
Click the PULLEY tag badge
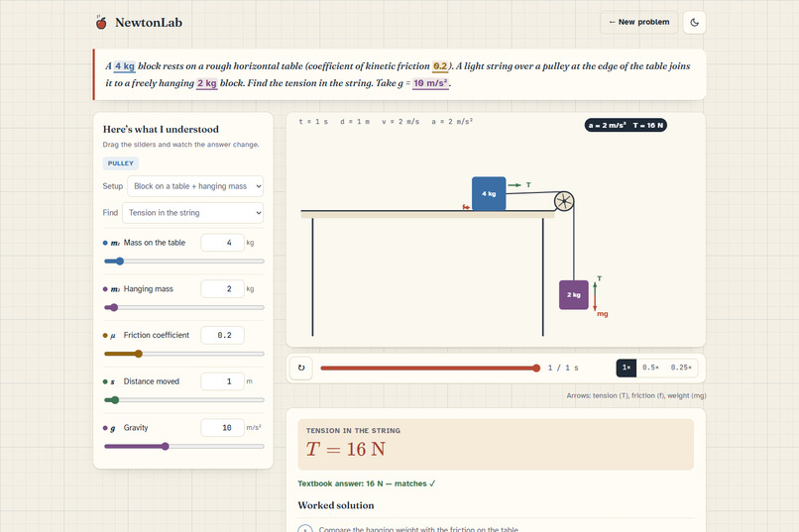(121, 163)
